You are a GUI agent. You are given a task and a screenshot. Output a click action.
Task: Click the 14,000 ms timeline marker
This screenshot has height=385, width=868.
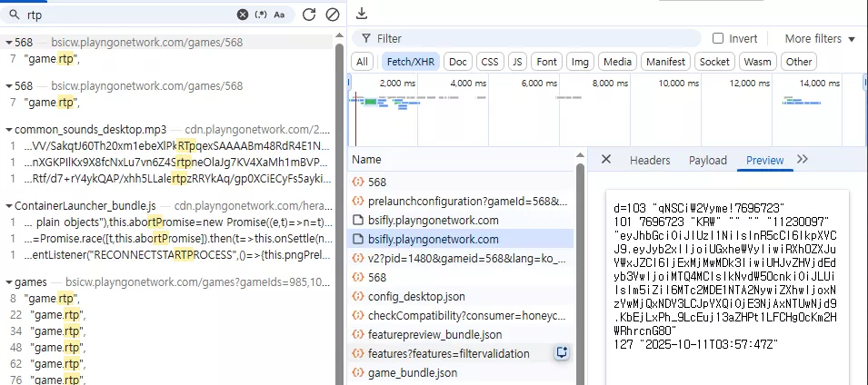(820, 84)
